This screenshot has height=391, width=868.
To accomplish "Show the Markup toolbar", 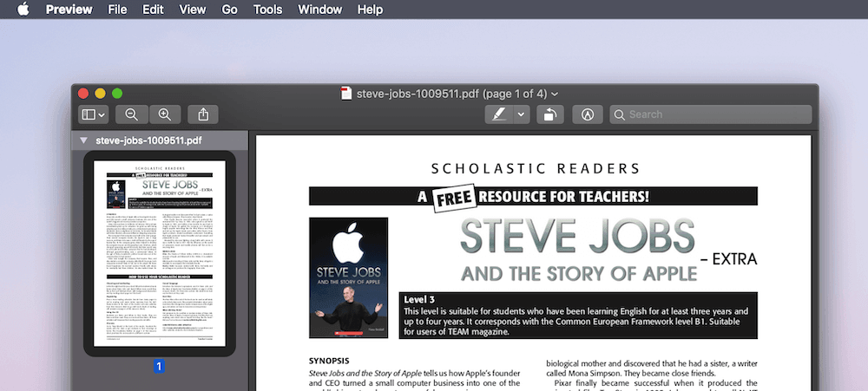I will click(x=588, y=114).
